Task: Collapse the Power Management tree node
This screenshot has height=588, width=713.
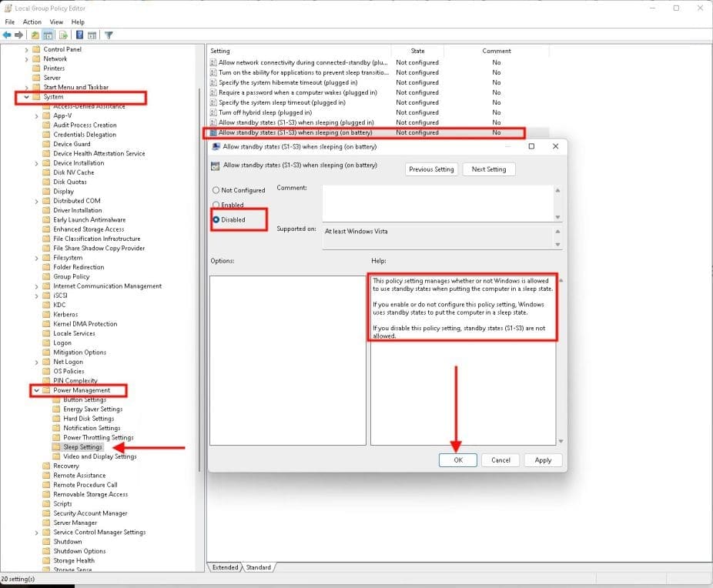Action: (37, 390)
